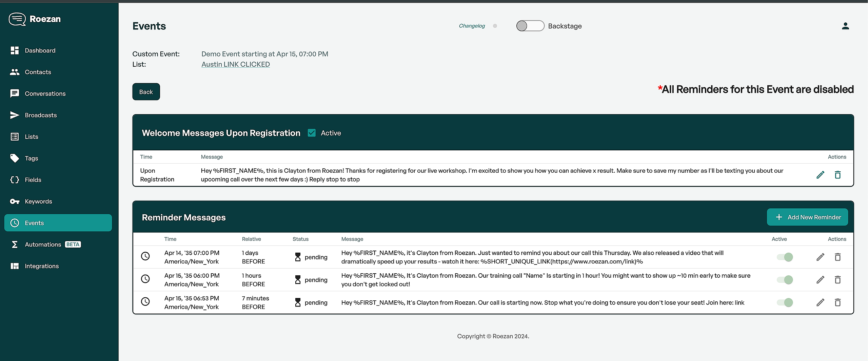Click the Tags label icon

click(15, 158)
